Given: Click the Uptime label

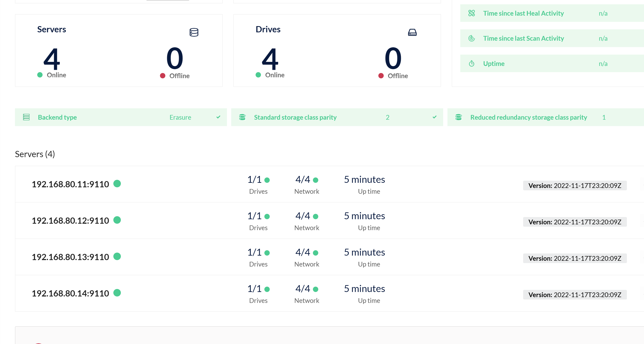Looking at the screenshot, I should click(x=494, y=64).
